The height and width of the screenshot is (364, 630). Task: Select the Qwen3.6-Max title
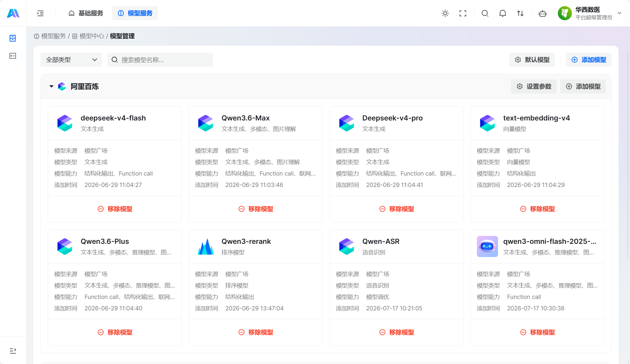click(x=245, y=118)
